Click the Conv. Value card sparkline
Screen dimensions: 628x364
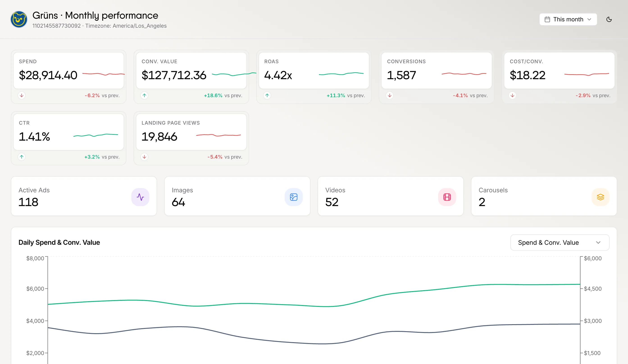point(234,74)
